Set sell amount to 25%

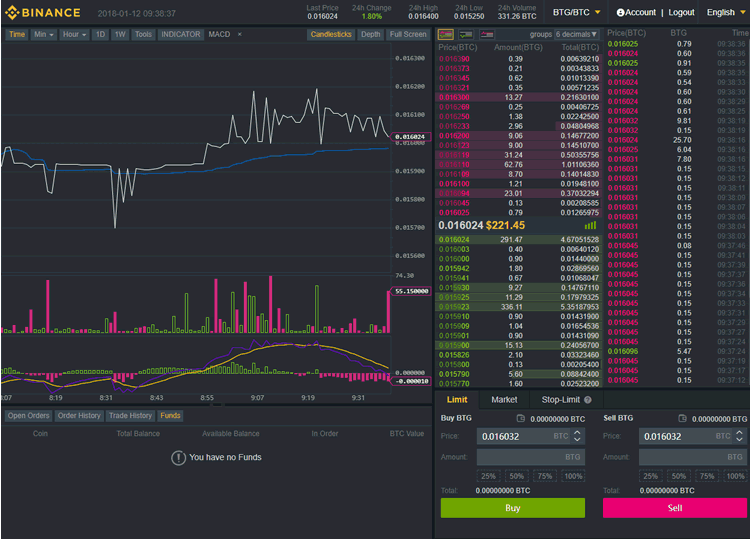(651, 476)
